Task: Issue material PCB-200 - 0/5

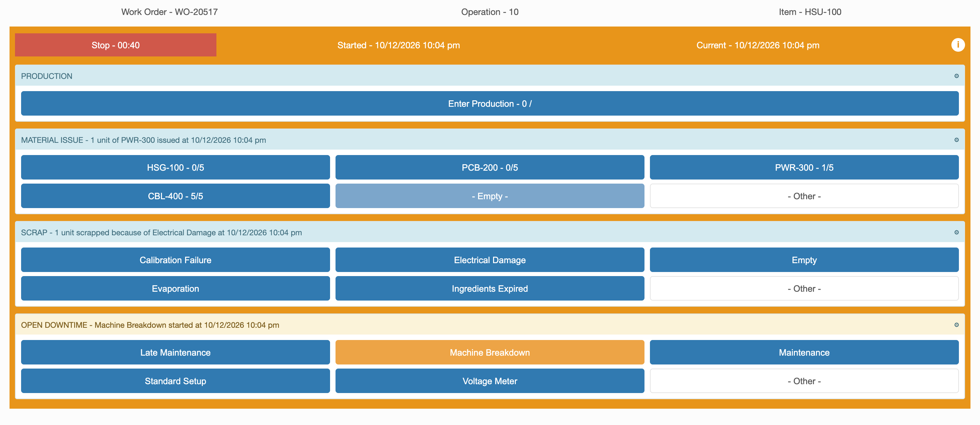Action: pyautogui.click(x=490, y=167)
